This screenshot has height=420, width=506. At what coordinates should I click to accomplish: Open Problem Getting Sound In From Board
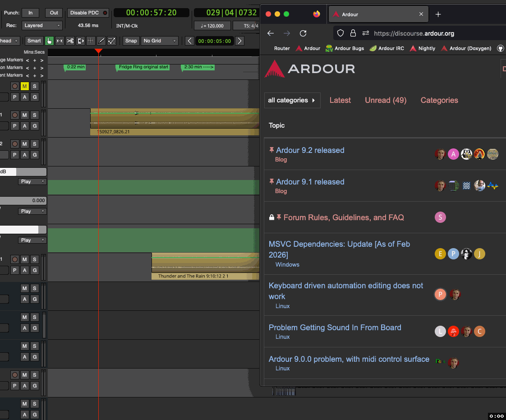coord(335,328)
